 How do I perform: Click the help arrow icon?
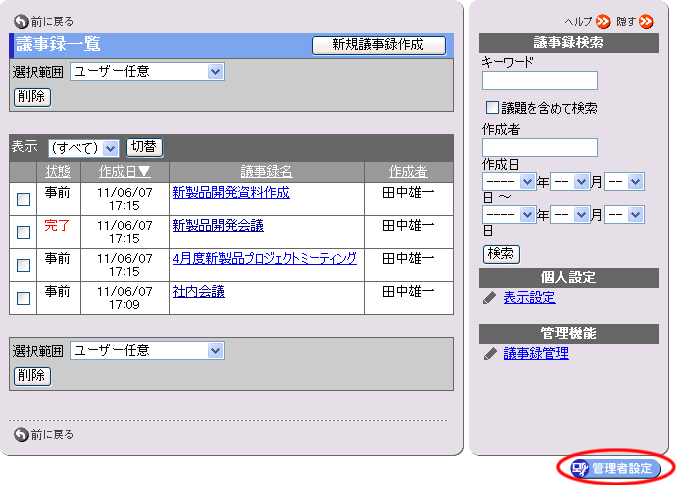click(x=603, y=21)
